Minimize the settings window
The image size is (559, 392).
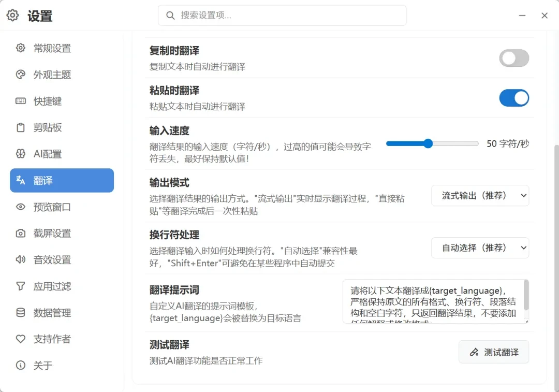tap(522, 16)
